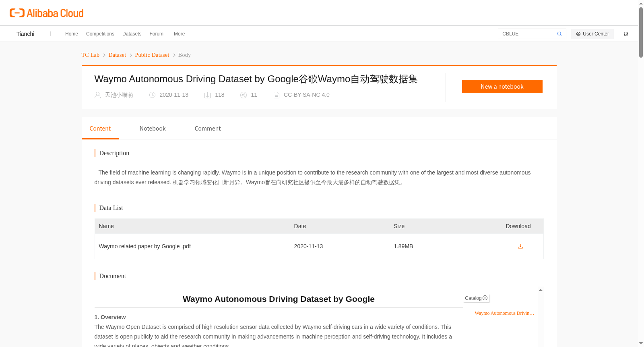644x347 pixels.
Task: Go to Public Dataset breadcrumb
Action: pos(152,55)
